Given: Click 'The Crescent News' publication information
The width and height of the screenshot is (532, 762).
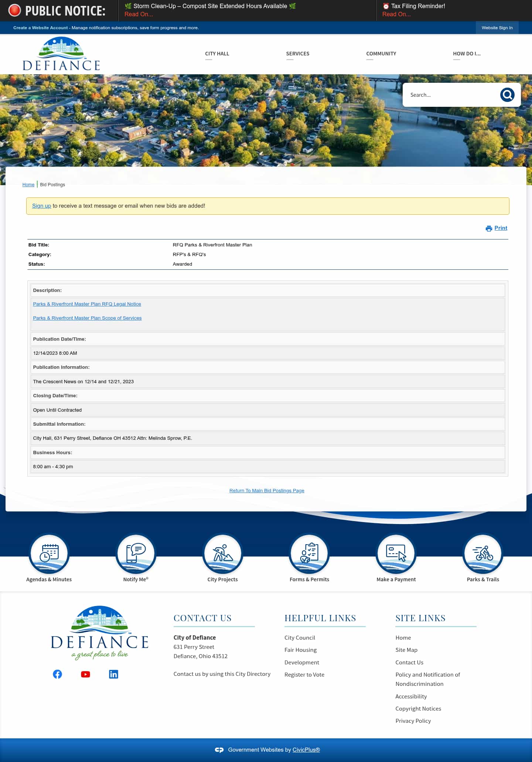Looking at the screenshot, I should 83,382.
